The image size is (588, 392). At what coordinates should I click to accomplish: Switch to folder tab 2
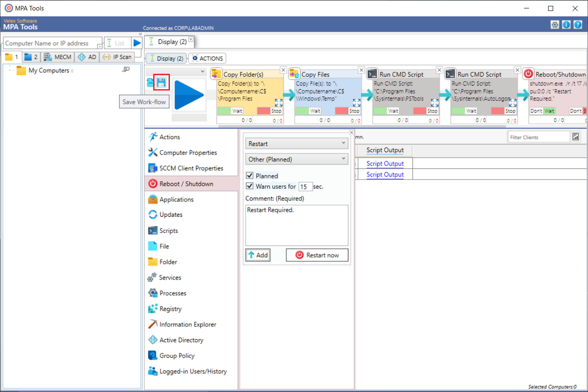31,57
